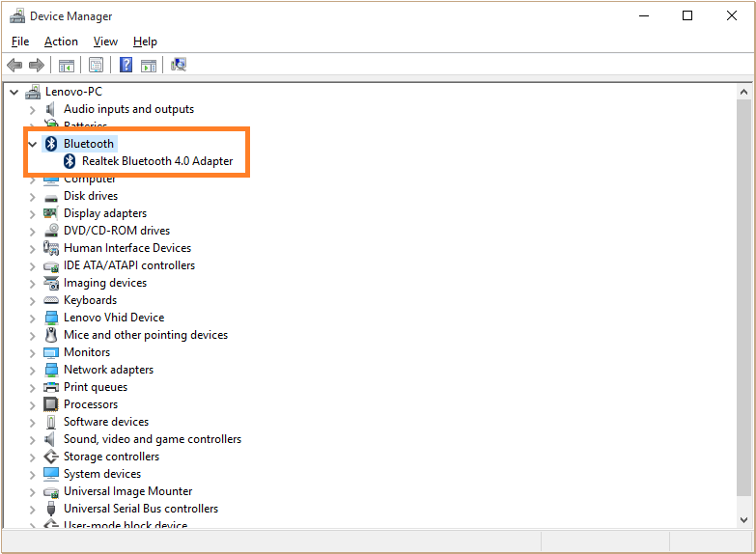Click the Disk drives icon
Image resolution: width=756 pixels, height=554 pixels.
tap(51, 197)
